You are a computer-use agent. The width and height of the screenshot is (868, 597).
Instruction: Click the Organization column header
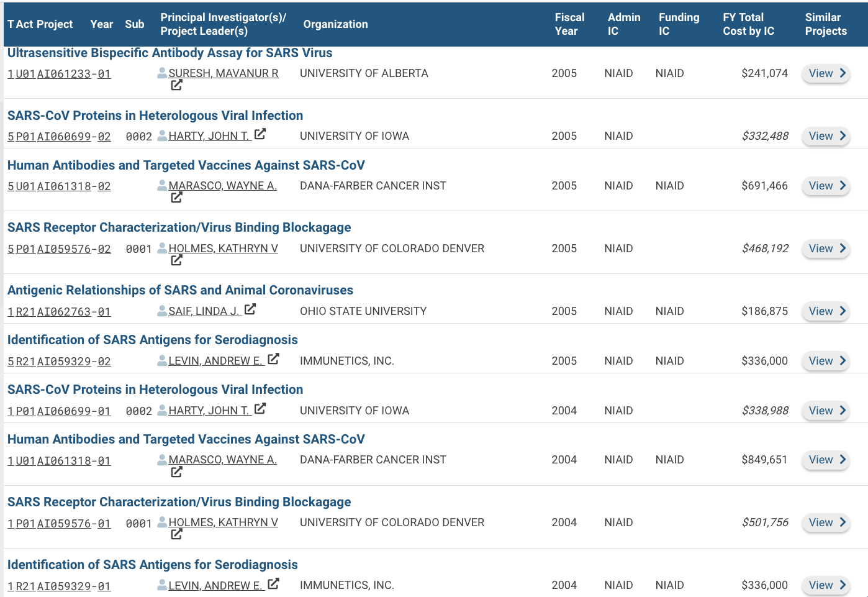click(x=335, y=24)
